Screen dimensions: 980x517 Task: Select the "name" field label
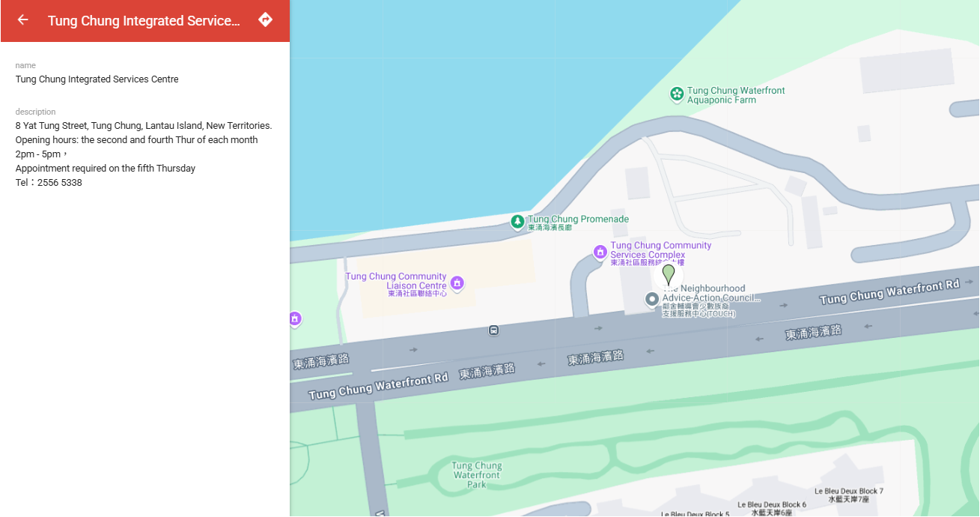click(x=25, y=66)
